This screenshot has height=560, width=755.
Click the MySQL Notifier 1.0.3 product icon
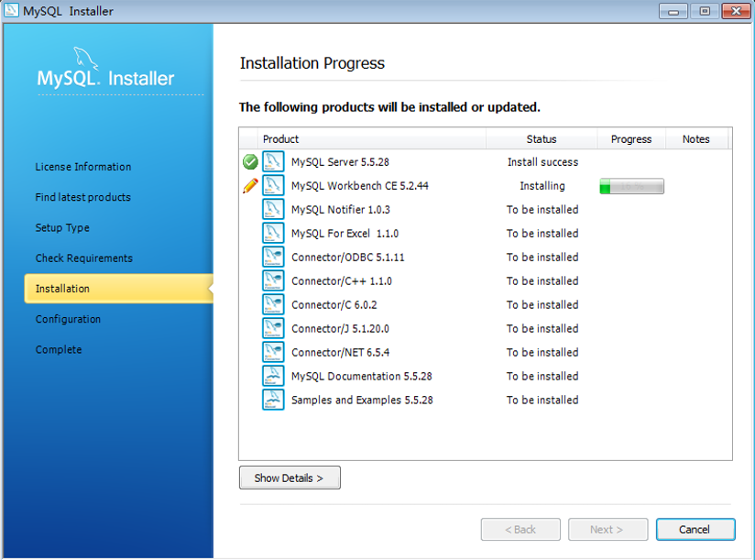tap(273, 210)
